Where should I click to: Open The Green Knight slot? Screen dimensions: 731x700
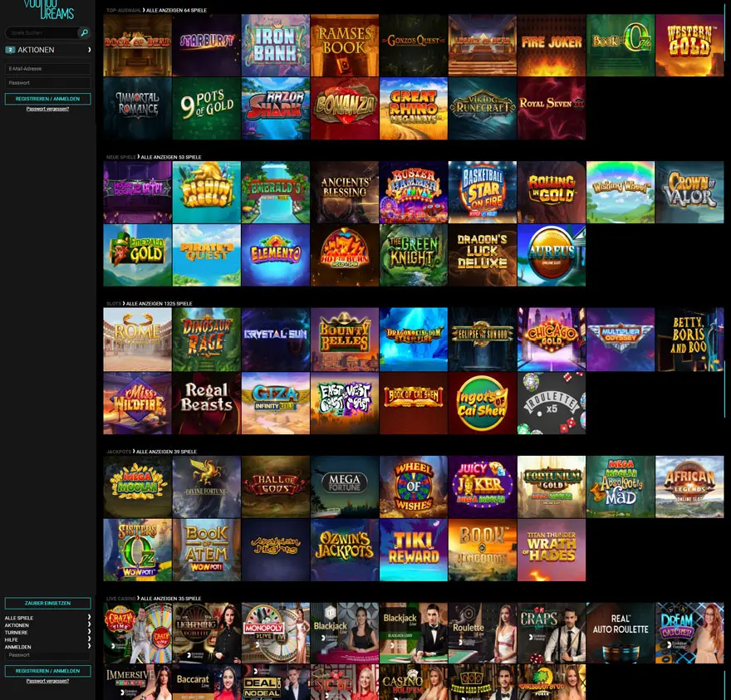pyautogui.click(x=414, y=255)
